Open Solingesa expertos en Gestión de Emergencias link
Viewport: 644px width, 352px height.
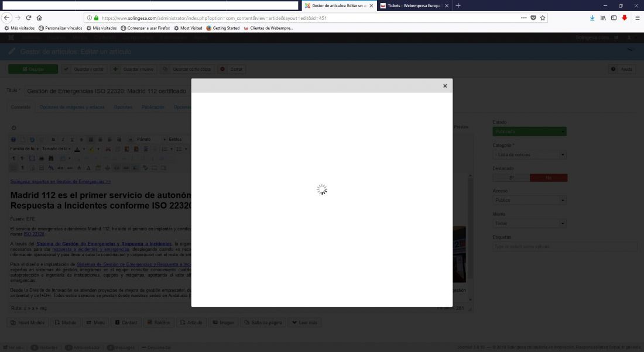tap(60, 181)
